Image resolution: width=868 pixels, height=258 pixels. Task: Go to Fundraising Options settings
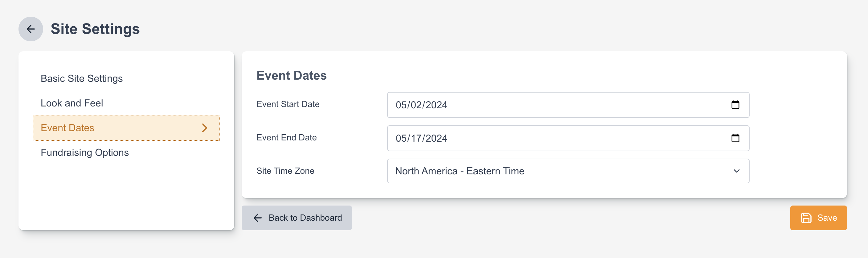84,152
